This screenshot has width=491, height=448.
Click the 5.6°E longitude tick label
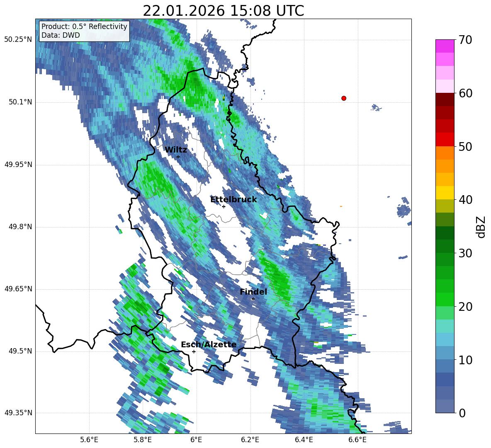(89, 440)
